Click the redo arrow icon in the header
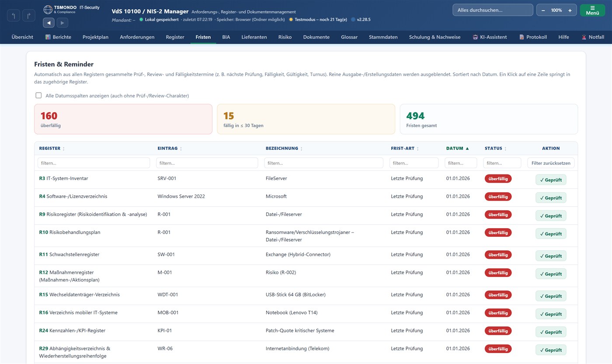 pyautogui.click(x=29, y=16)
